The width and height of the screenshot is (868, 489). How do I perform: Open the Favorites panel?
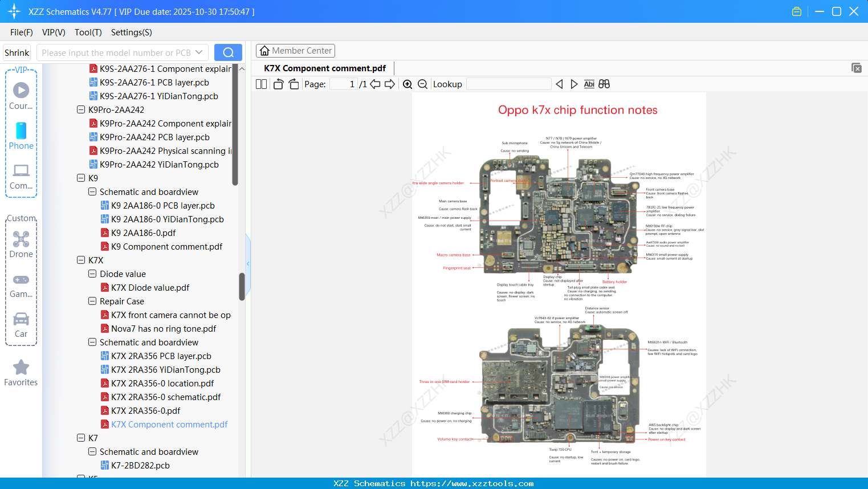coord(21,373)
